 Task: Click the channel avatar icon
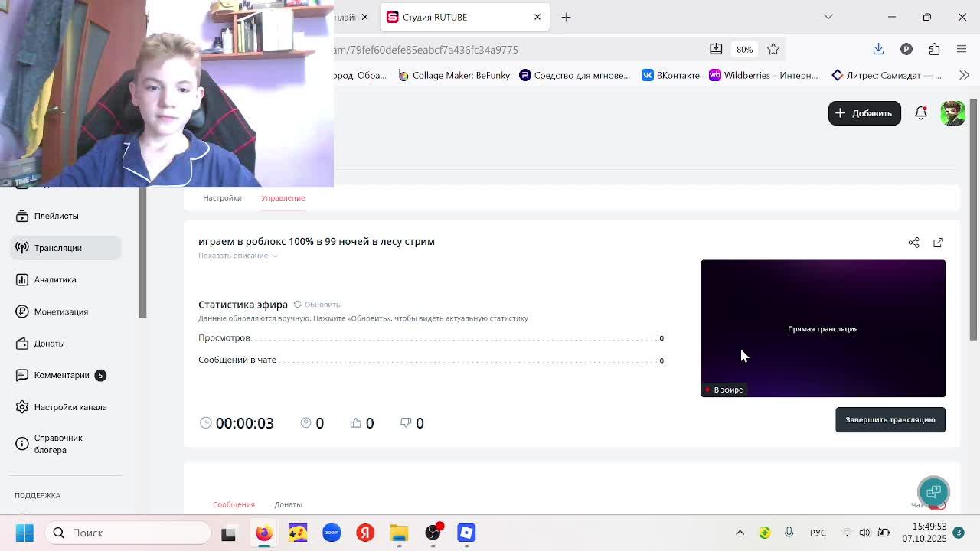[x=952, y=113]
